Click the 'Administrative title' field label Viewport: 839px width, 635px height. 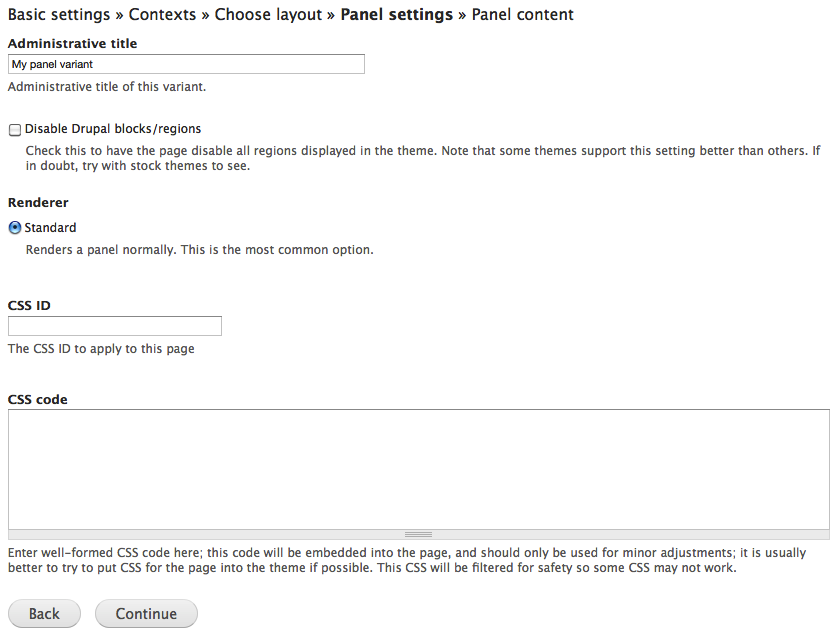[x=73, y=44]
